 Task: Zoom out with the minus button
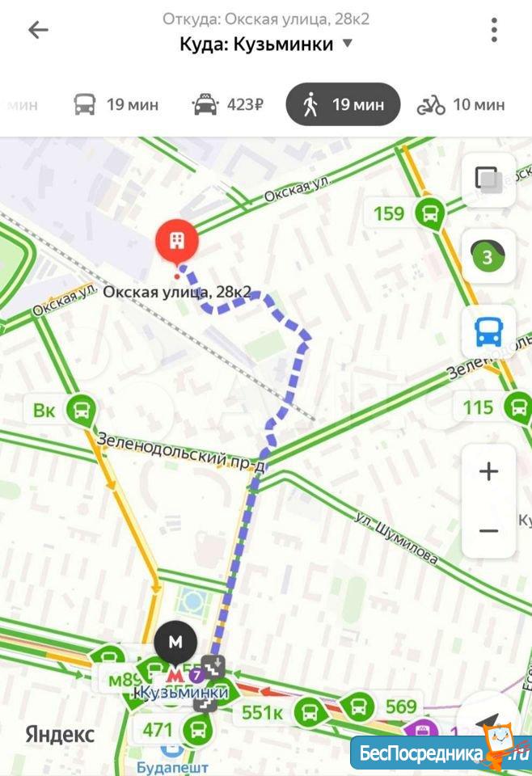pos(488,531)
